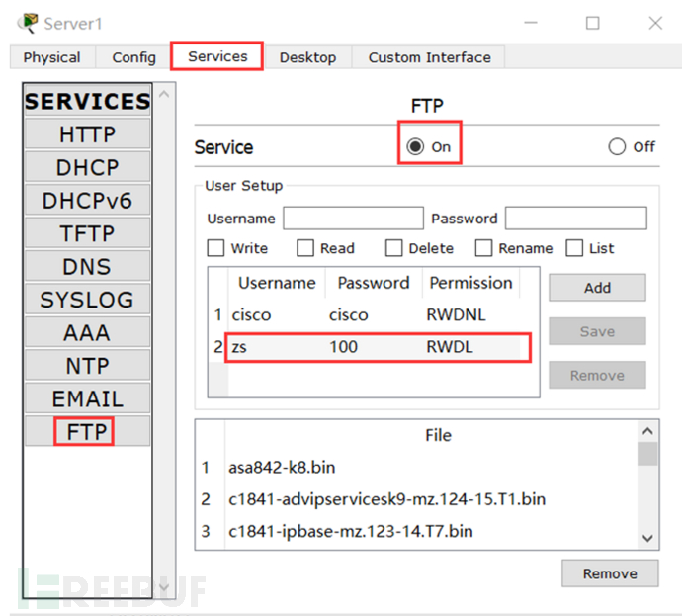682x616 pixels.
Task: Focus the Password input field
Action: click(x=576, y=218)
